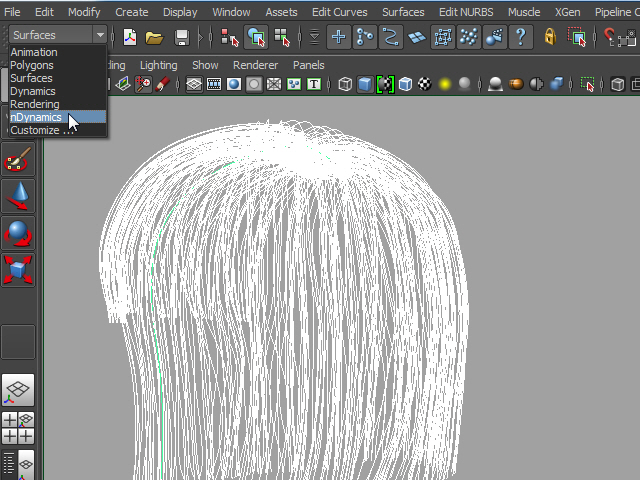Open the viewport Show menu
640x480 pixels.
pyautogui.click(x=205, y=65)
